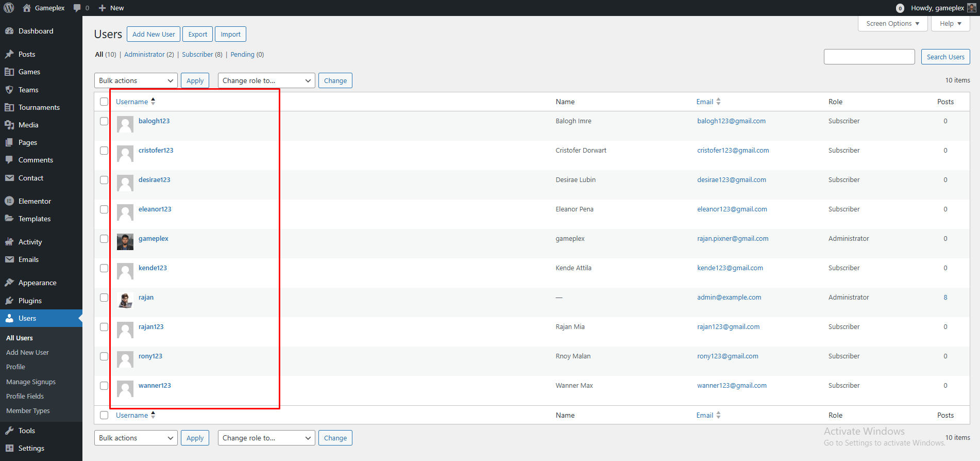Focus the user search input field
Viewport: 980px width, 461px height.
click(869, 57)
